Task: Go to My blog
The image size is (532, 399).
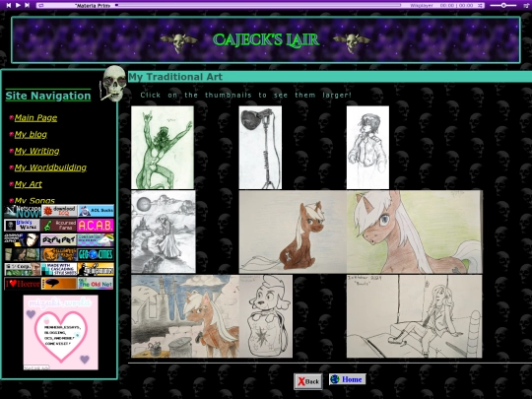Action: click(x=31, y=134)
